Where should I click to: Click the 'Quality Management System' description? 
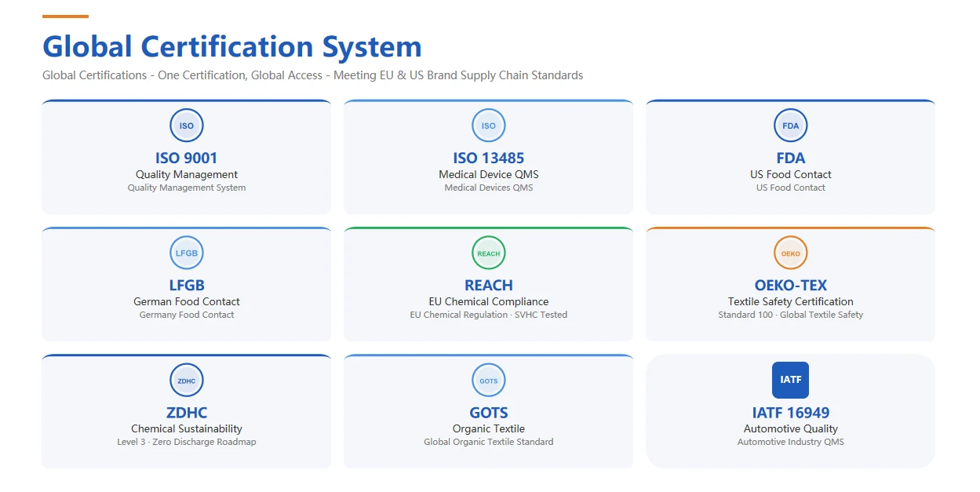187,188
